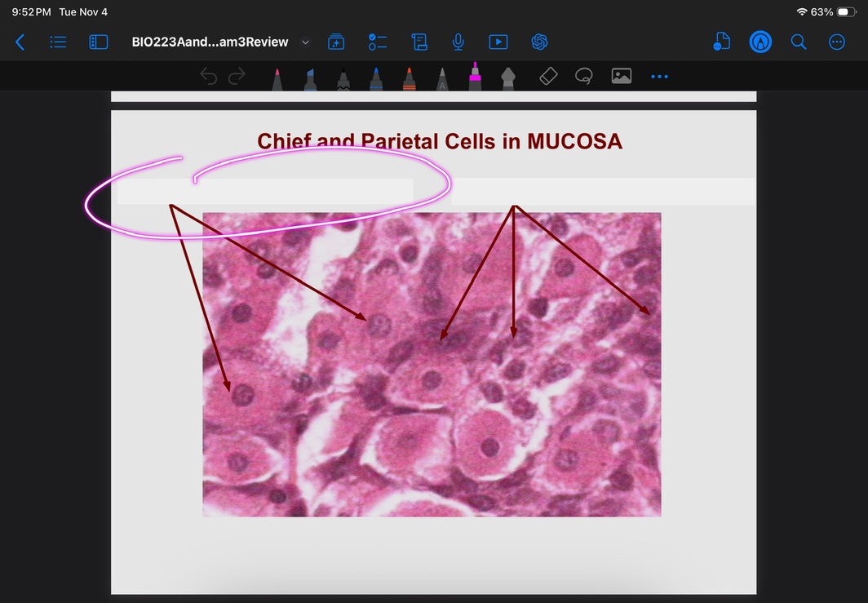Tap the add page icon

pos(336,42)
